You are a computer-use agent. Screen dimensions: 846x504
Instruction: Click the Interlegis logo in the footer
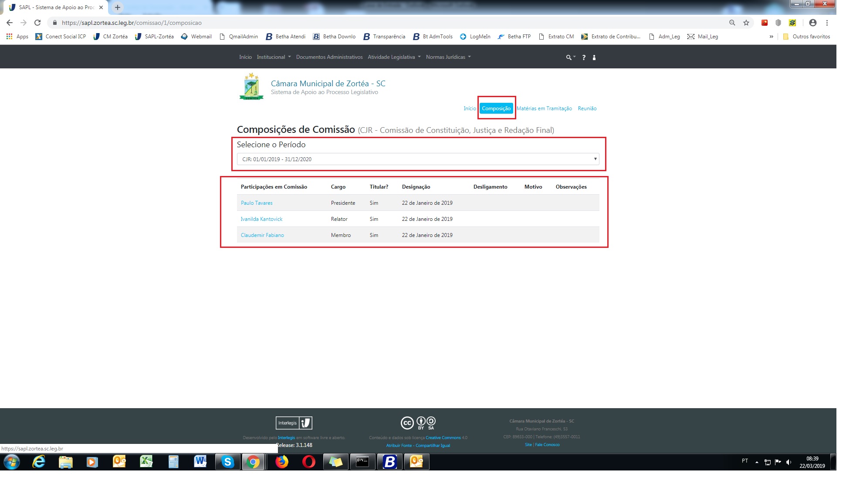(x=294, y=423)
